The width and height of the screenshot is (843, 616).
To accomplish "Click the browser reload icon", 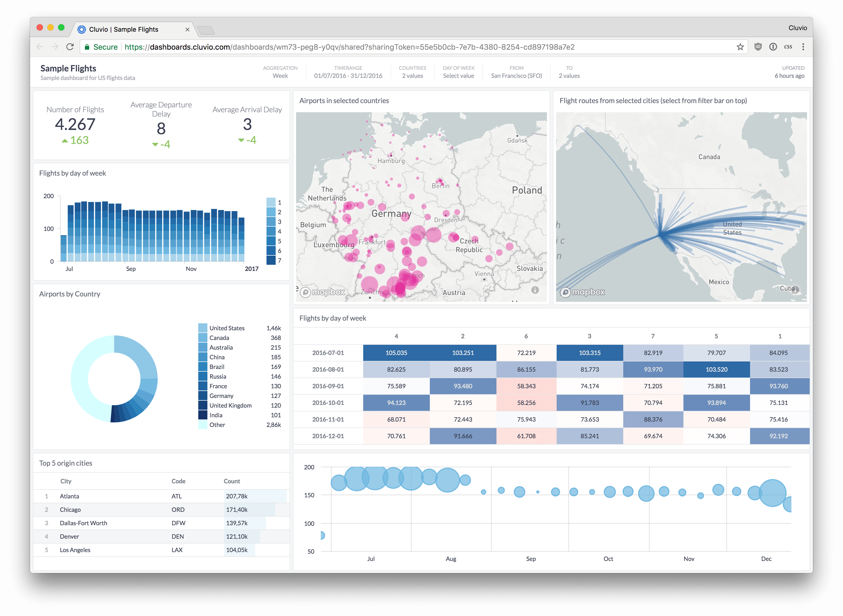I will (x=70, y=47).
